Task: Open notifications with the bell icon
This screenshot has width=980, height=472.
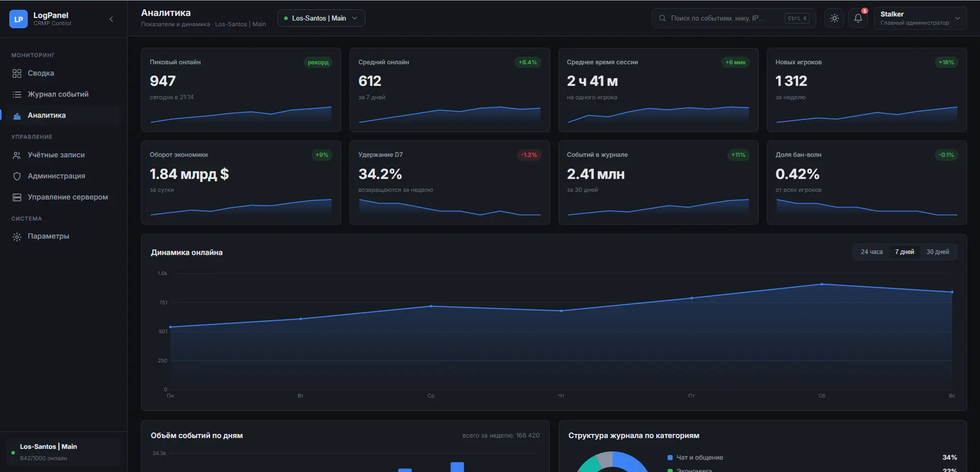Action: [858, 18]
